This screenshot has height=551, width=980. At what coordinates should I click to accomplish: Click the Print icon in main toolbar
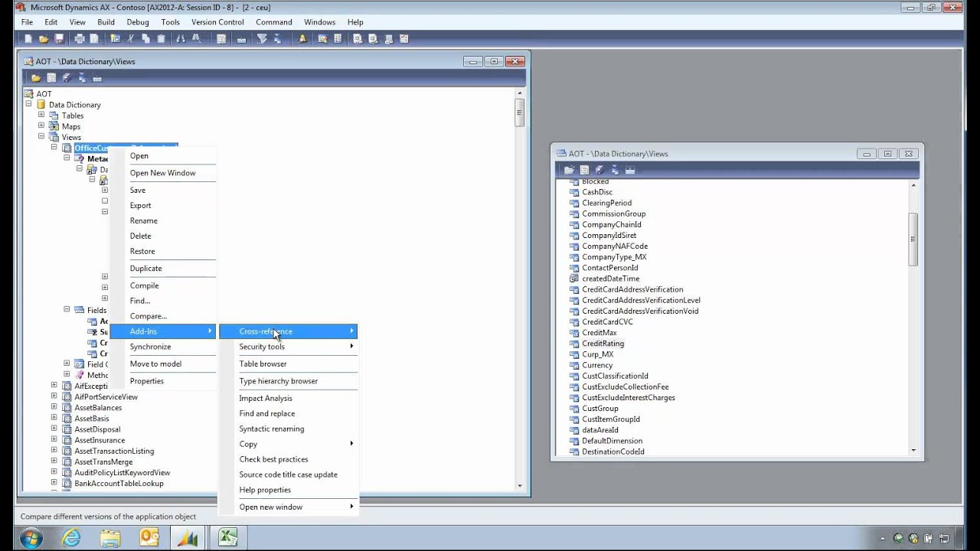point(79,39)
